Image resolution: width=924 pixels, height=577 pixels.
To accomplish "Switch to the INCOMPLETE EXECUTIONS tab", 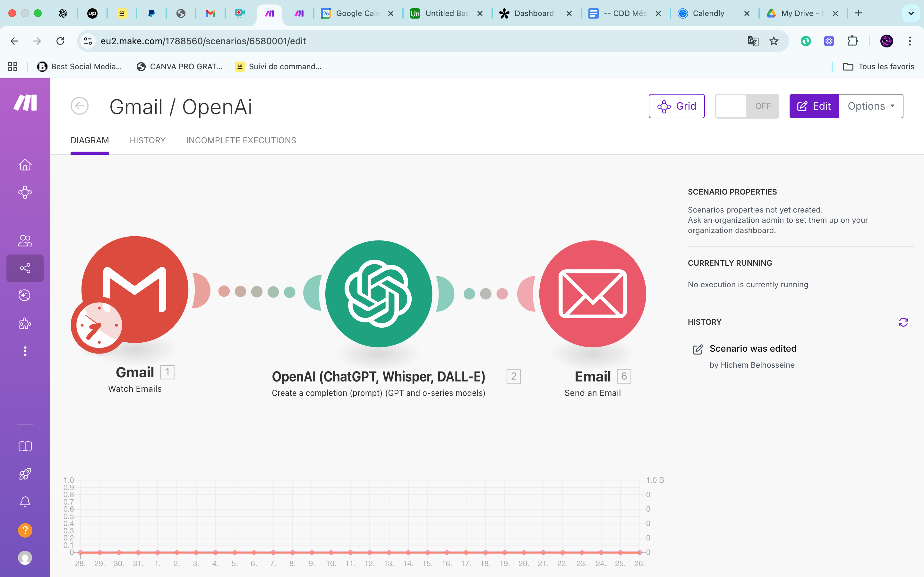I will 241,140.
